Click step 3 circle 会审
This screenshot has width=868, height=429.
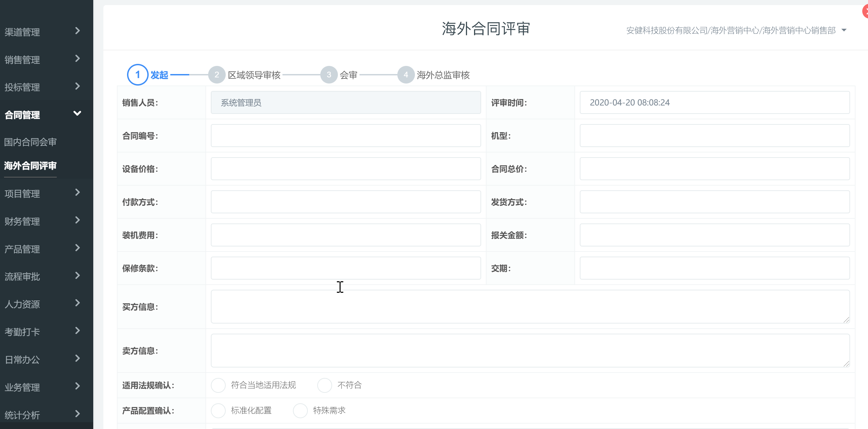click(329, 75)
